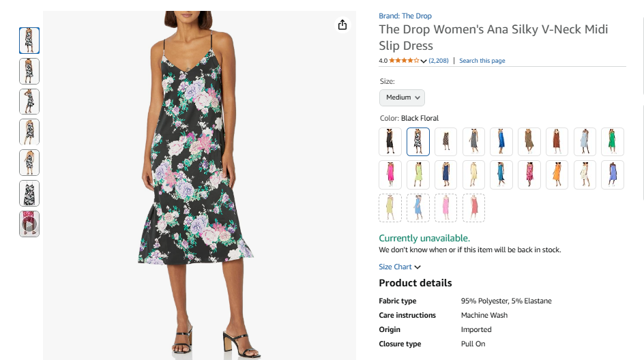Pick the hot pink dress swatch

click(x=390, y=175)
